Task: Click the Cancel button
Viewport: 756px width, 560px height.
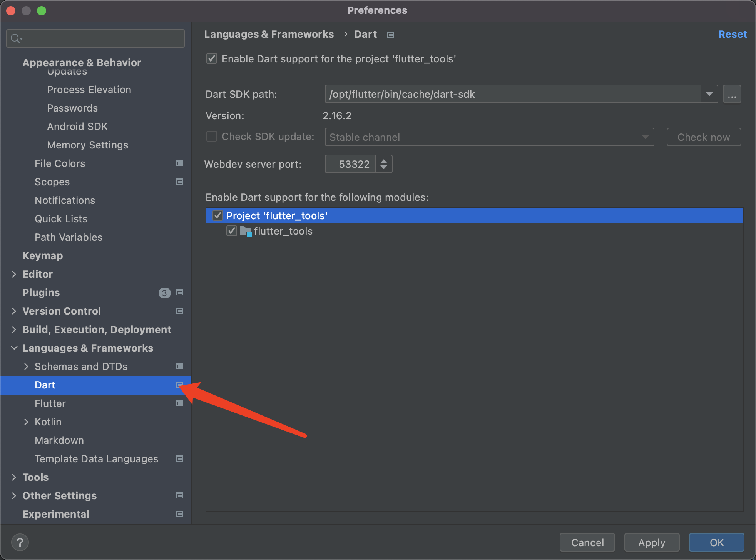Action: click(587, 542)
